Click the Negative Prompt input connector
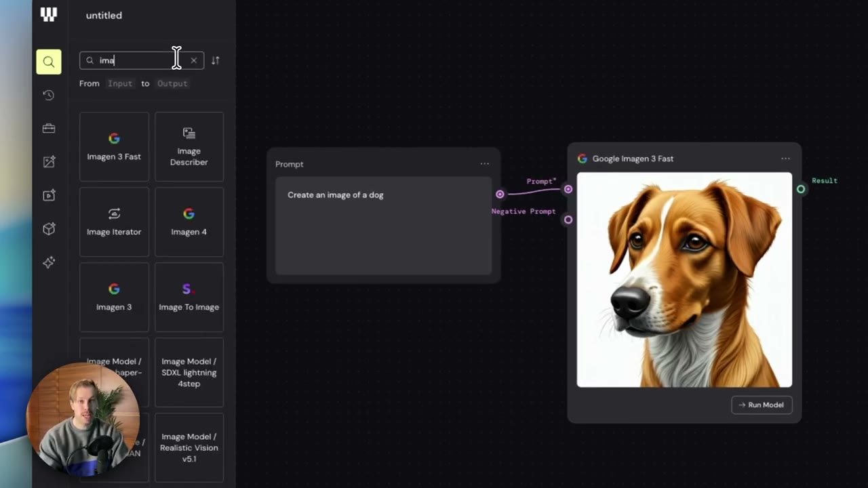Viewport: 868px width, 488px height. (x=568, y=220)
